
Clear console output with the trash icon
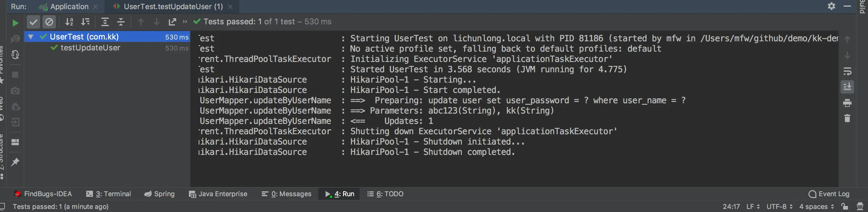coord(847,119)
